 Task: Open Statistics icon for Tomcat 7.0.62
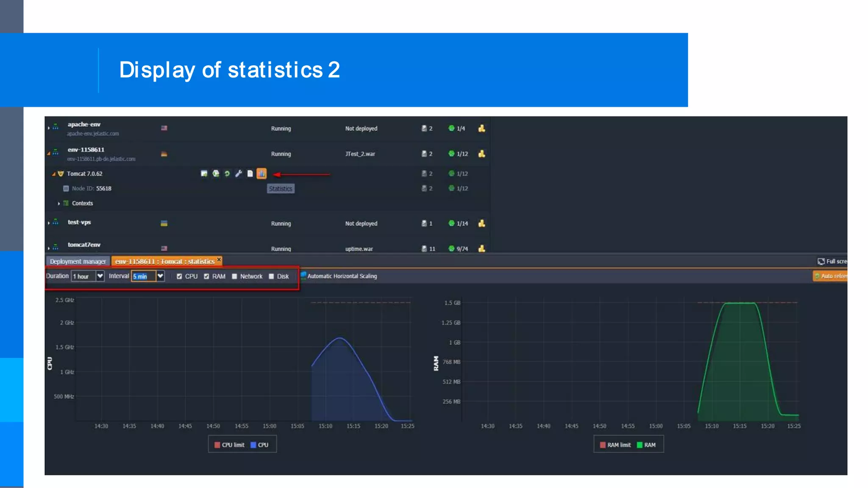pyautogui.click(x=262, y=173)
